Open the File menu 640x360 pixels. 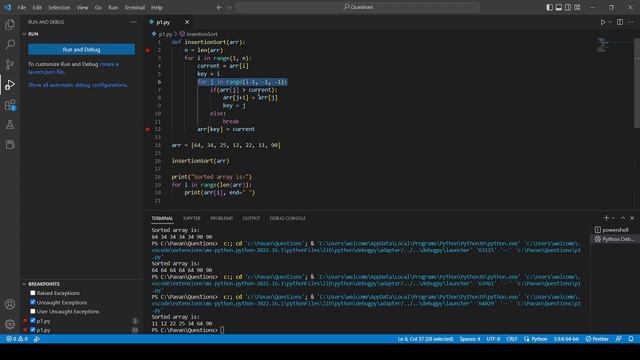[x=22, y=7]
